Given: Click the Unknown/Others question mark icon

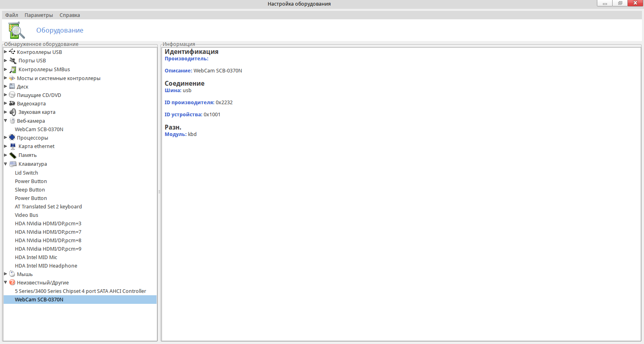Looking at the screenshot, I should (x=12, y=282).
